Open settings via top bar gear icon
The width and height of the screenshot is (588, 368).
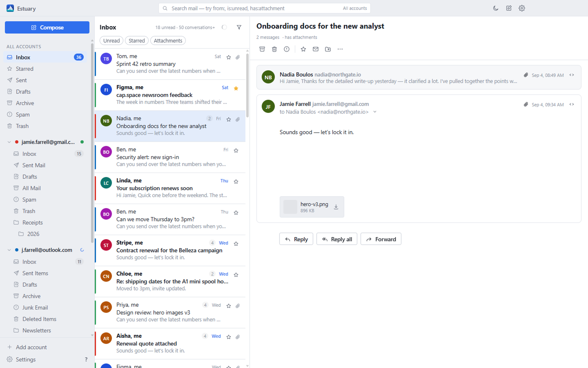pos(522,8)
